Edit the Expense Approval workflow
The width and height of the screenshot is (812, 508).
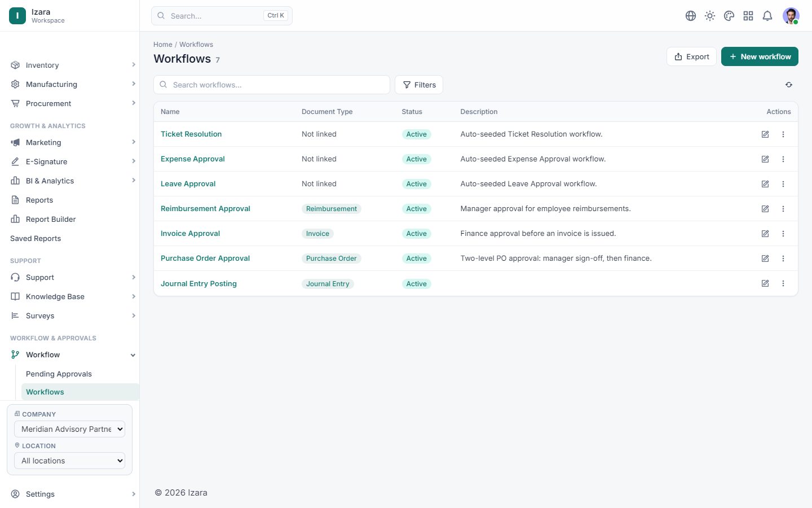pos(765,159)
